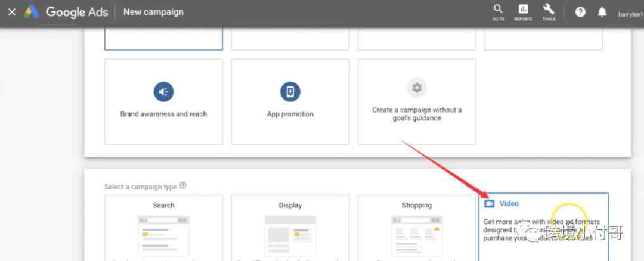Click the Display campaign preview thumbnail
This screenshot has height=261, width=644.
coord(290,236)
